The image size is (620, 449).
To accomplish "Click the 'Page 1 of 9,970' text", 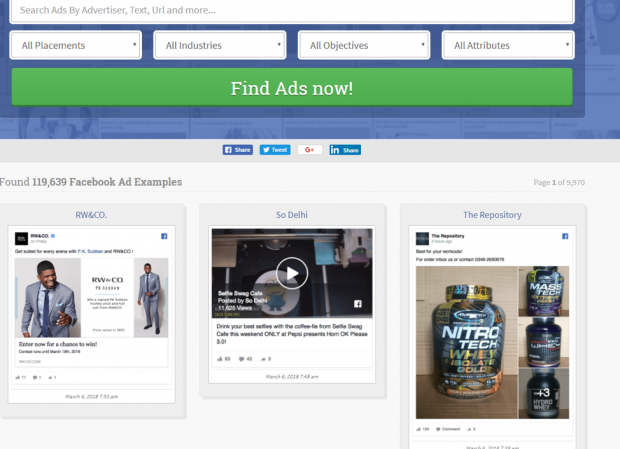I will [559, 183].
